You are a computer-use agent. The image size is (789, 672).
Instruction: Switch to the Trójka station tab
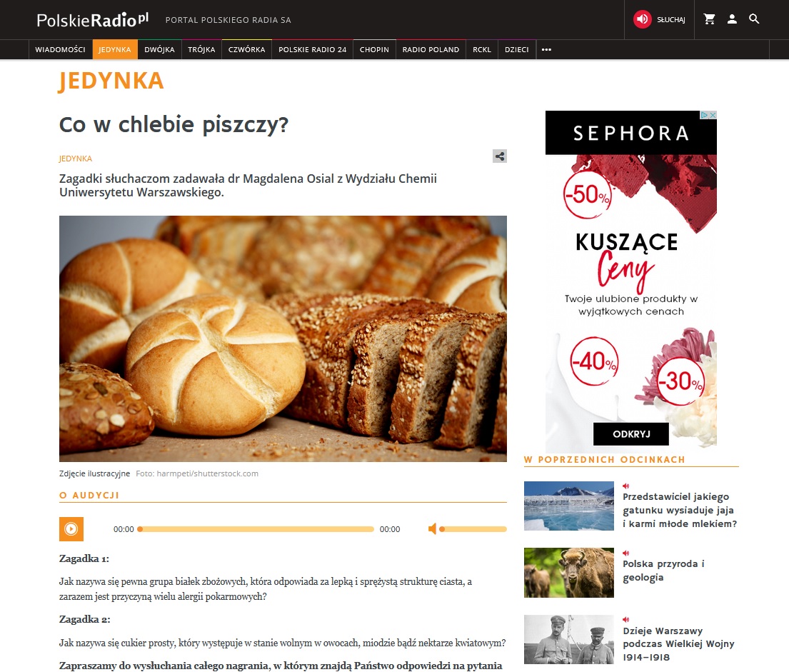[201, 49]
